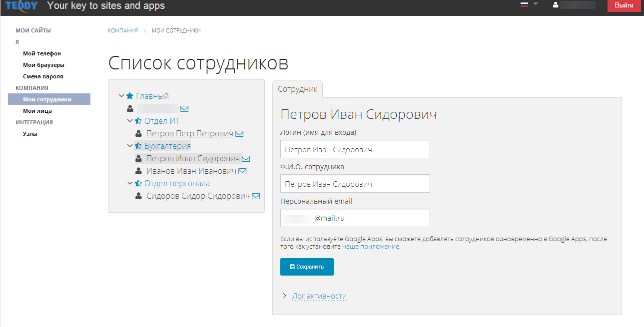
Task: Click the TEDDY logo in the header
Action: (21, 5)
